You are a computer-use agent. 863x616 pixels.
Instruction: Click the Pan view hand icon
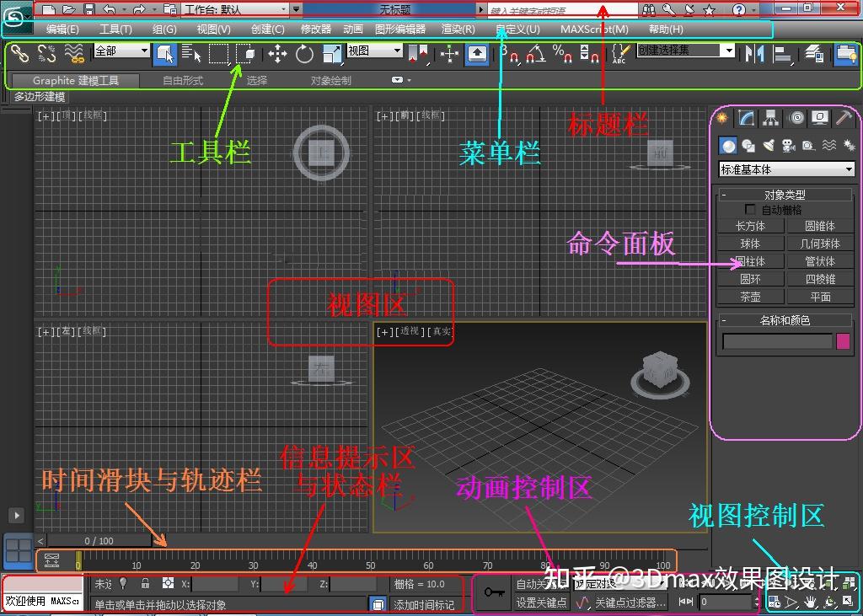coord(810,601)
